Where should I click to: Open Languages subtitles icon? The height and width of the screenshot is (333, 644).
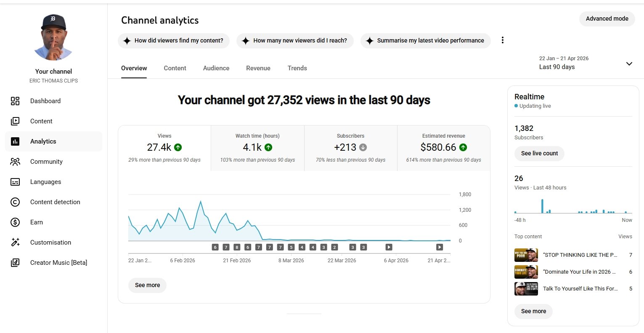tap(15, 182)
